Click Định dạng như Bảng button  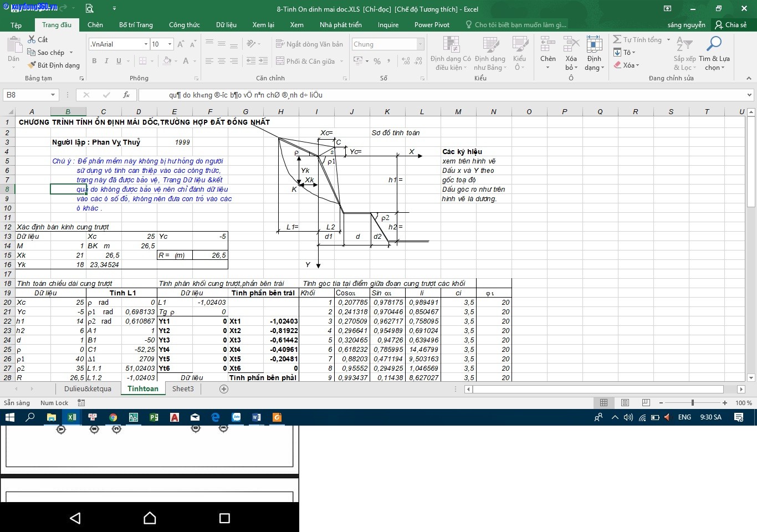point(490,53)
